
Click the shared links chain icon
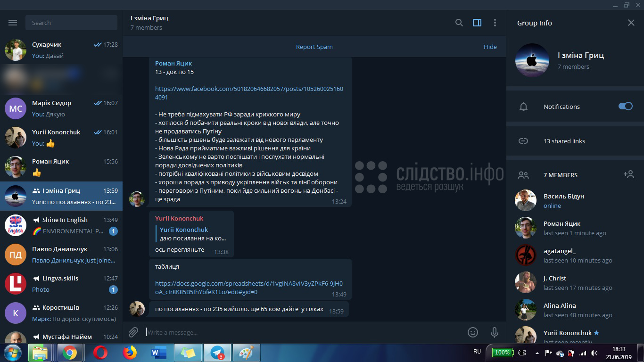pos(523,141)
